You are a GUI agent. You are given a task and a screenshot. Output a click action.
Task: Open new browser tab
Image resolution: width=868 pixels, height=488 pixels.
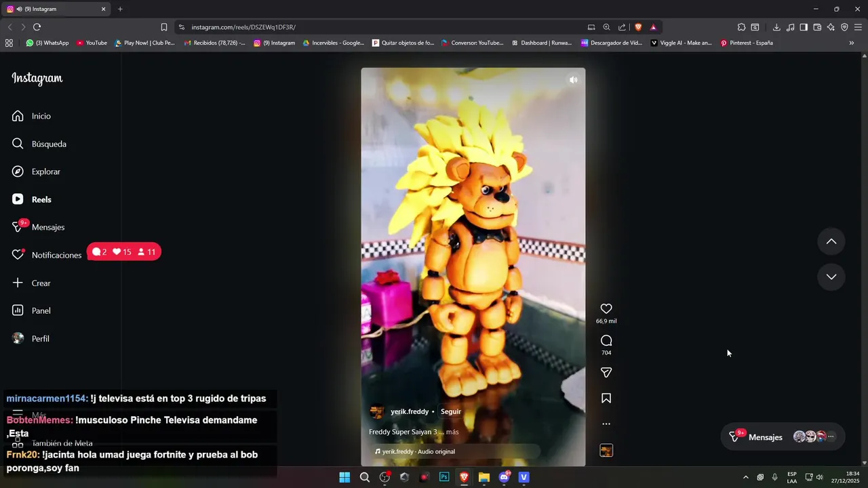coord(120,9)
